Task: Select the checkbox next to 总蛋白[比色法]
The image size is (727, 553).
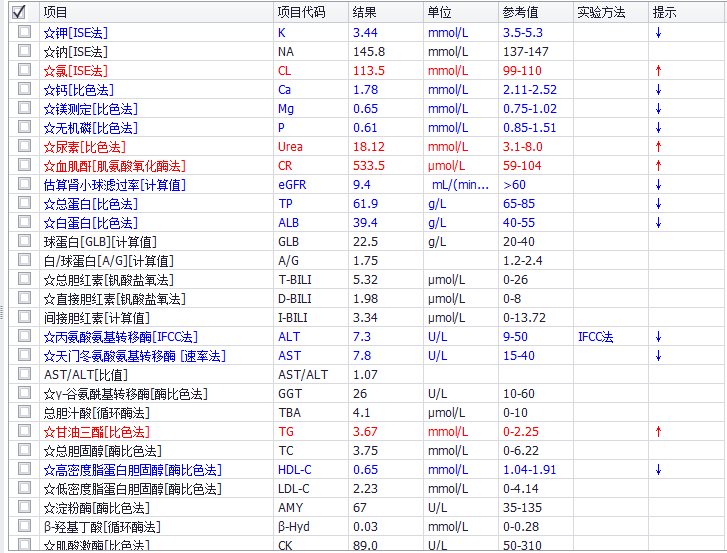Action: (24, 204)
